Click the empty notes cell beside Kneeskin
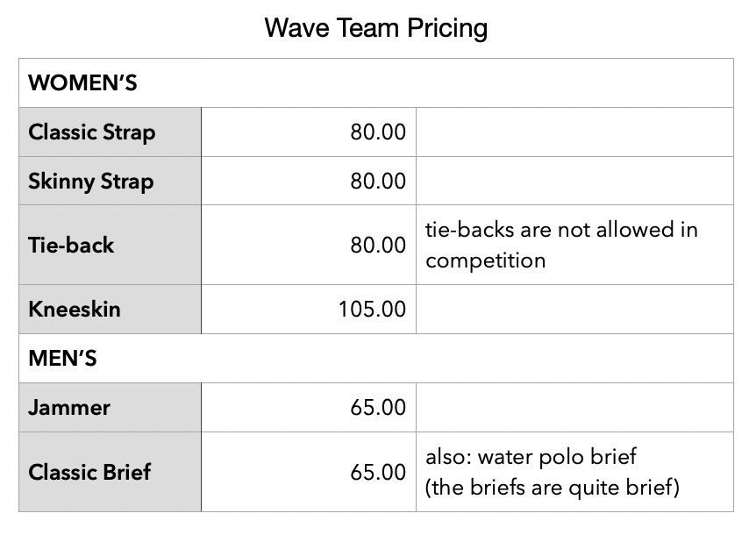 click(574, 309)
